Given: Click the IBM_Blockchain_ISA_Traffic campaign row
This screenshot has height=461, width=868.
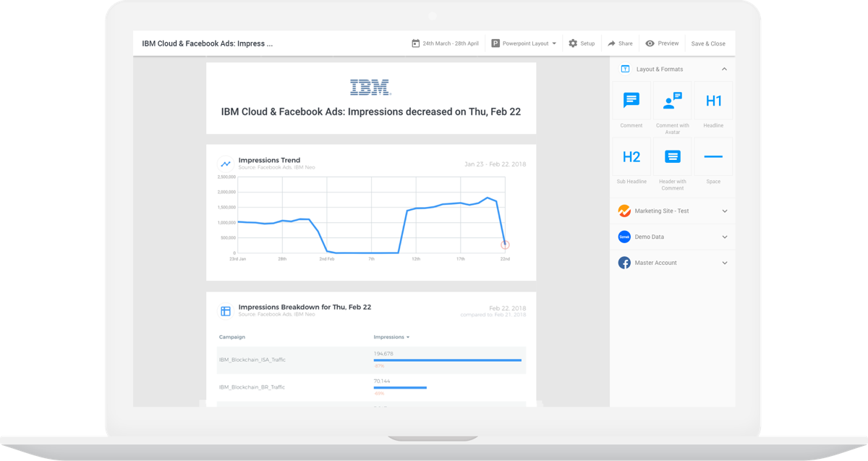Looking at the screenshot, I should click(371, 360).
